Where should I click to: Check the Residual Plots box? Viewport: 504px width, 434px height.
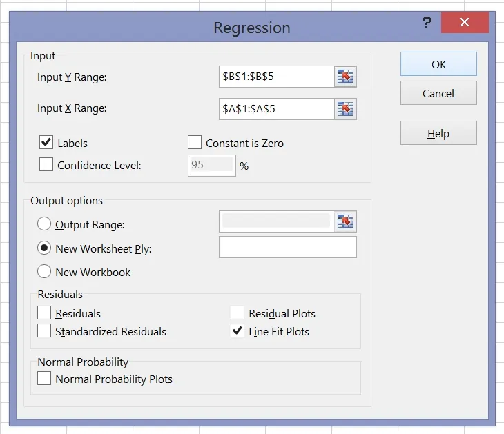click(x=238, y=313)
